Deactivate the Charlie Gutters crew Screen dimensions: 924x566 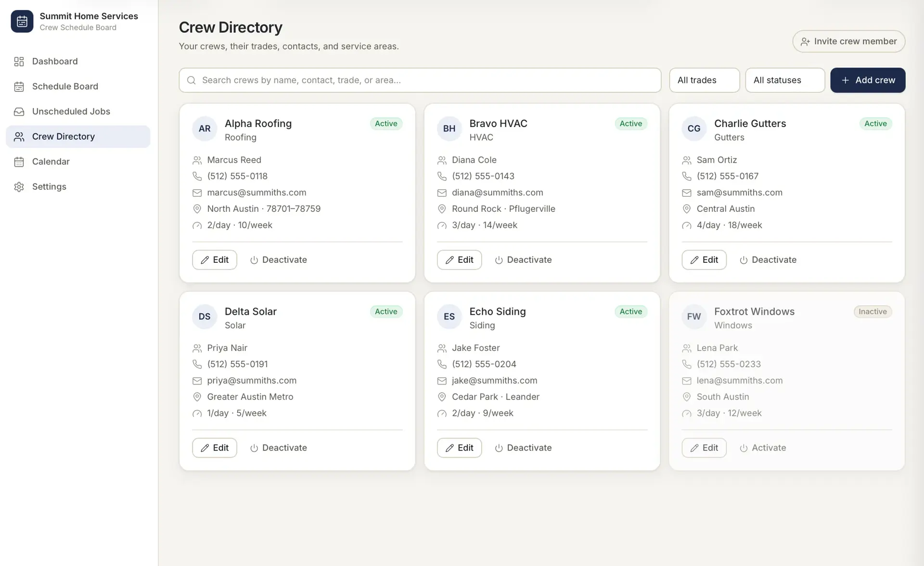tap(768, 260)
